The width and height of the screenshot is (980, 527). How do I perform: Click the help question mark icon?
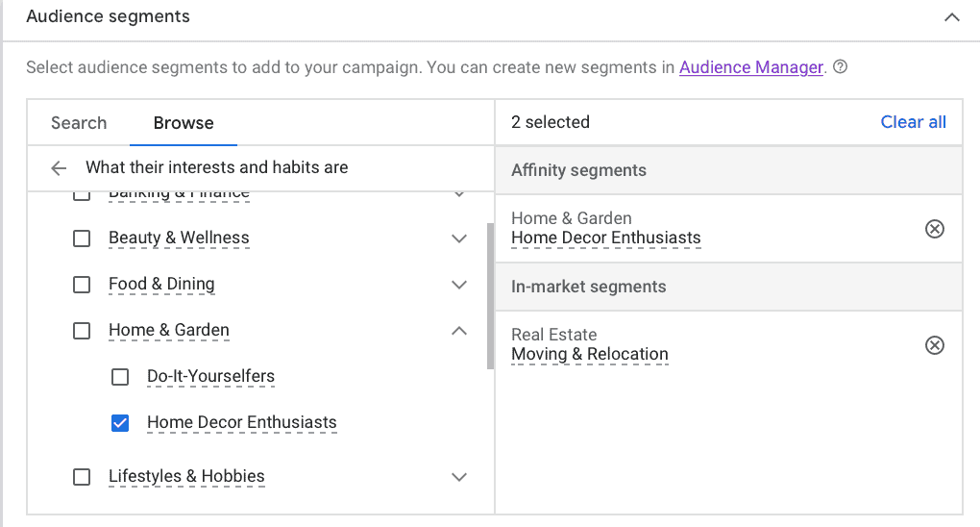[841, 67]
